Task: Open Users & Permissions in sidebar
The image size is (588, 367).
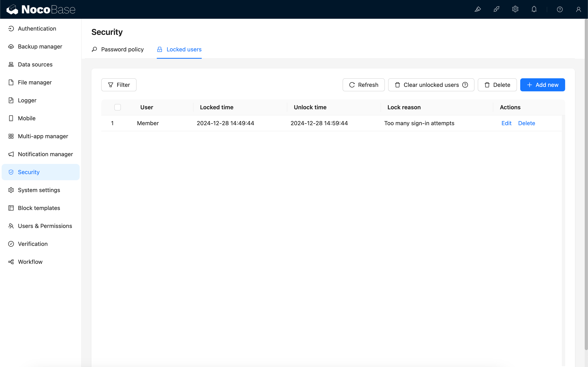Action: click(45, 226)
